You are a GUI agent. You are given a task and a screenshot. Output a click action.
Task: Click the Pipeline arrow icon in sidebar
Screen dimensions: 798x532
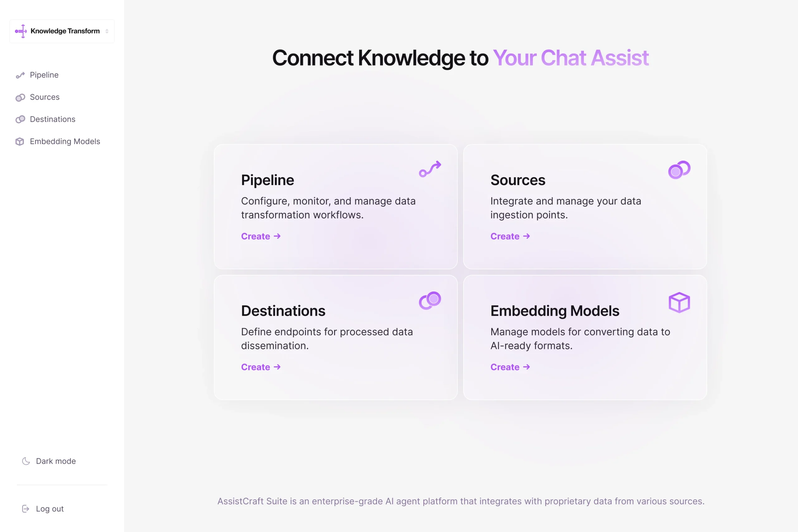tap(20, 75)
